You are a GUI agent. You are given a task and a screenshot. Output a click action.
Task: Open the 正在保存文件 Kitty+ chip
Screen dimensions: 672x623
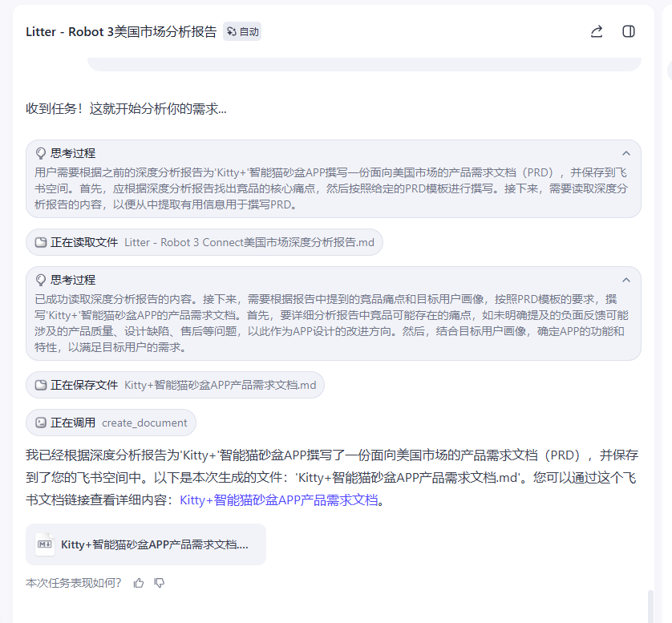click(x=176, y=385)
